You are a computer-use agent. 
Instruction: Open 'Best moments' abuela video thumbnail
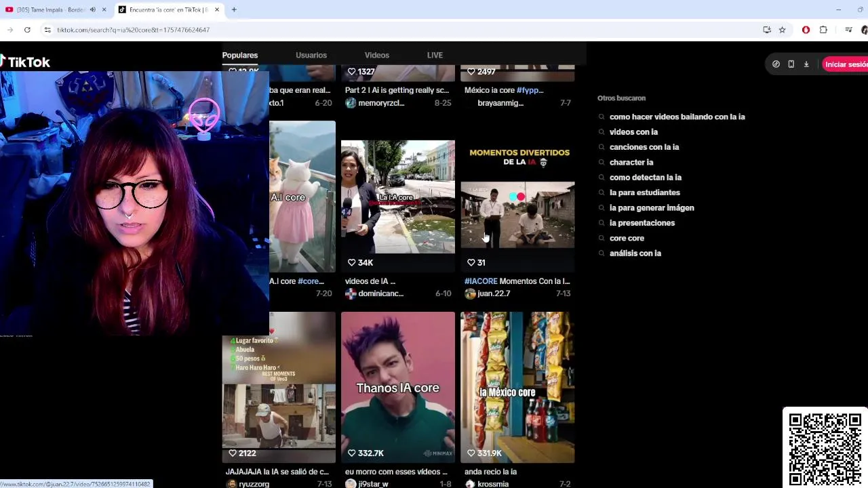[279, 387]
